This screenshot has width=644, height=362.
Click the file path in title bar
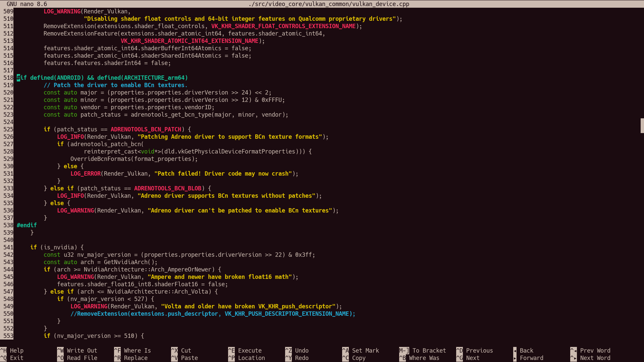coord(328,4)
